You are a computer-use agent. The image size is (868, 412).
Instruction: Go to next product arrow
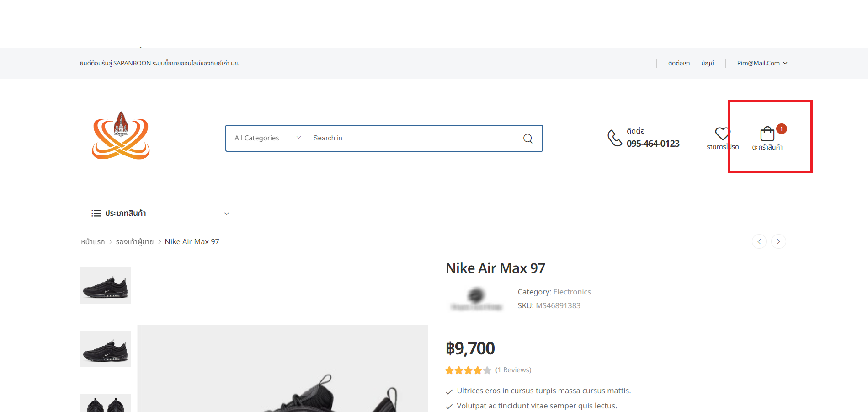click(x=778, y=241)
